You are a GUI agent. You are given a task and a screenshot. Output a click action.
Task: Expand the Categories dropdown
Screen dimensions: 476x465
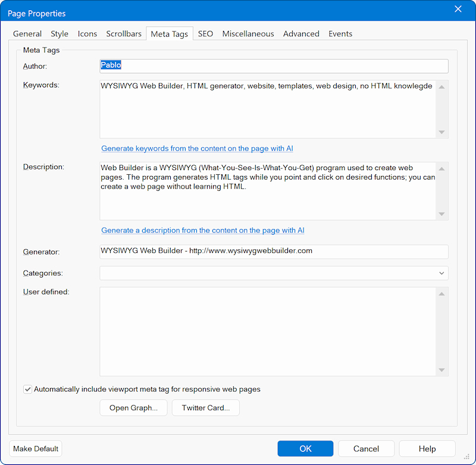point(441,274)
